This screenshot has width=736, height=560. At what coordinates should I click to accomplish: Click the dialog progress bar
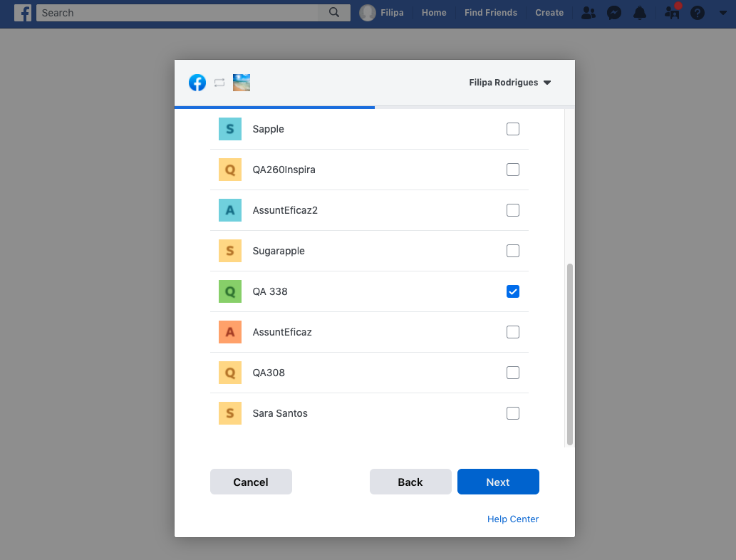375,108
